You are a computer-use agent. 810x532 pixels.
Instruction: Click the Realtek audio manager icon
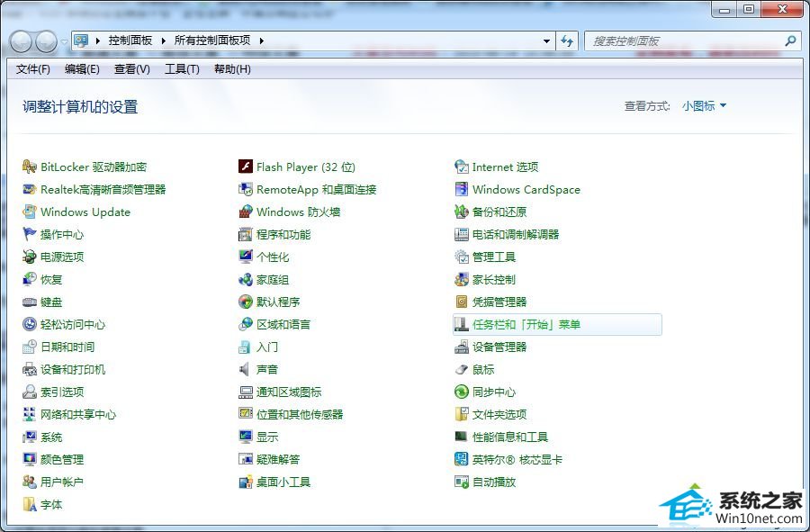tap(30, 190)
